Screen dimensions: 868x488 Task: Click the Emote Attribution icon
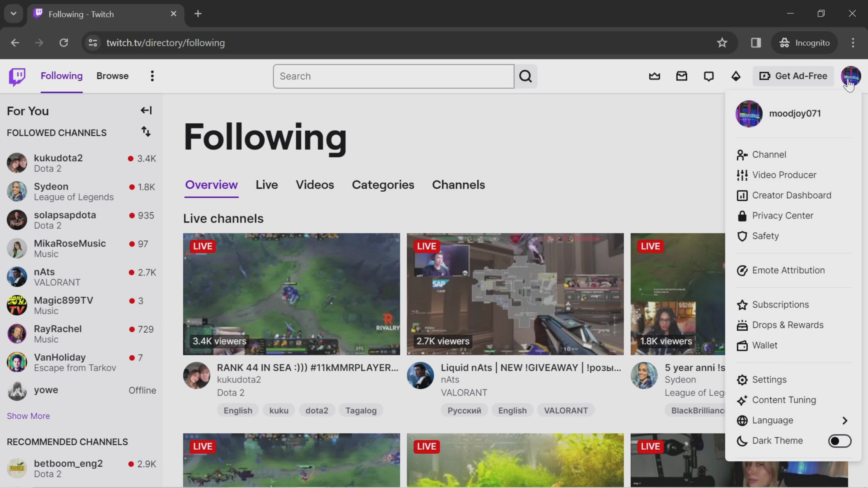[x=743, y=270]
